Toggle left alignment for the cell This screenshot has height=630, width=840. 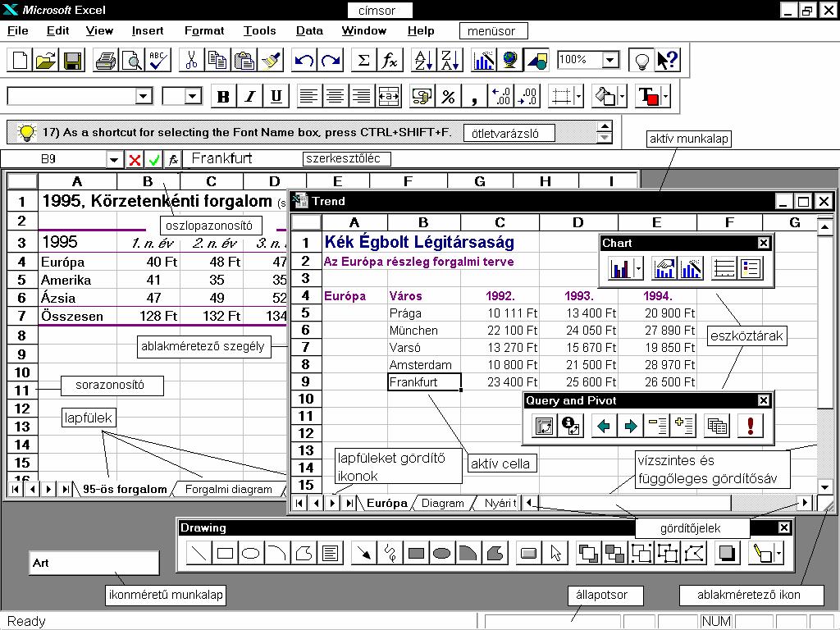click(x=308, y=97)
